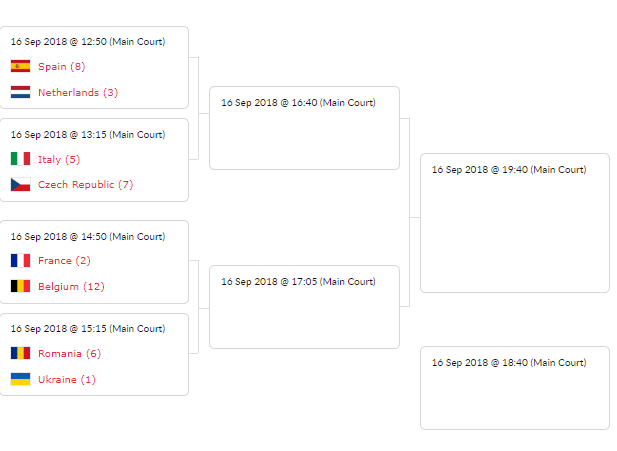Click the Czech Republic flag icon

(x=20, y=185)
